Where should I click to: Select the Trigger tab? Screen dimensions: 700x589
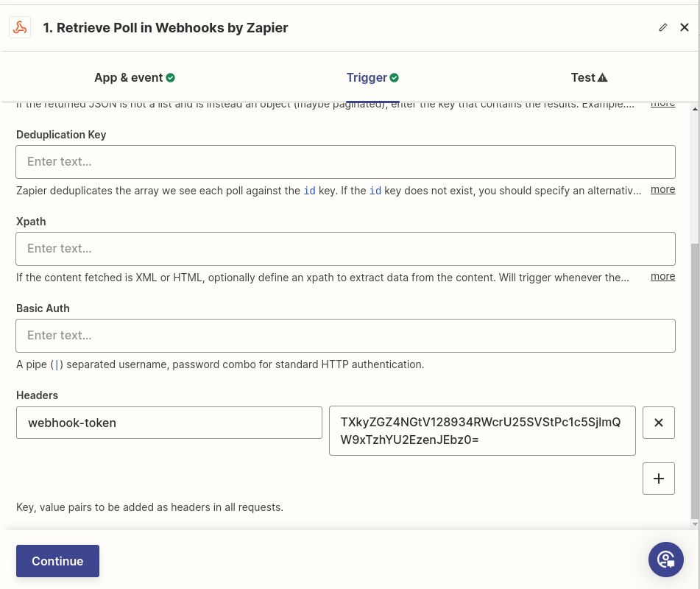[x=367, y=78]
